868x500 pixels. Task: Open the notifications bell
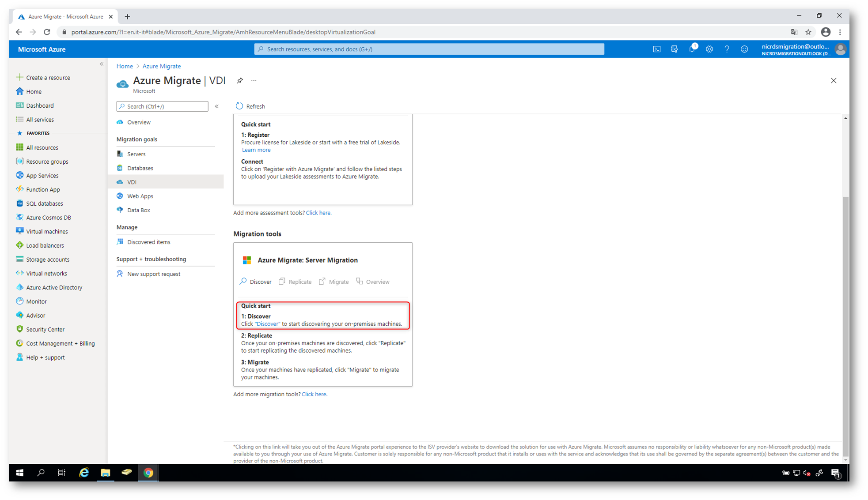click(x=692, y=49)
